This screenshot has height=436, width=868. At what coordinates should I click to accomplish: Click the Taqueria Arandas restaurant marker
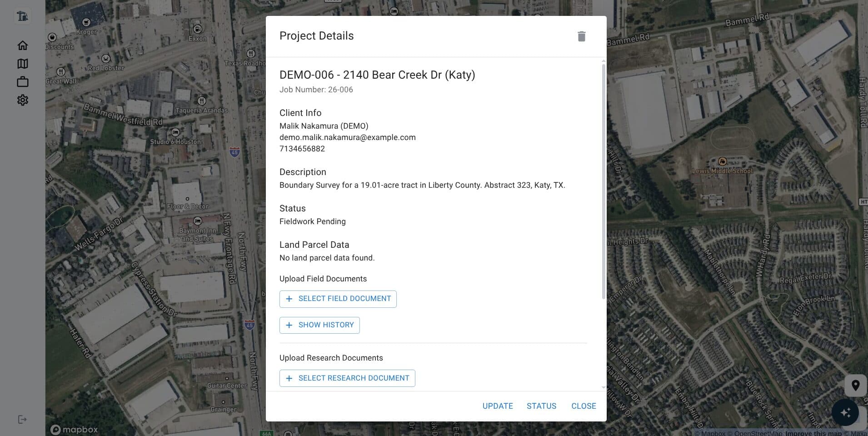click(202, 101)
